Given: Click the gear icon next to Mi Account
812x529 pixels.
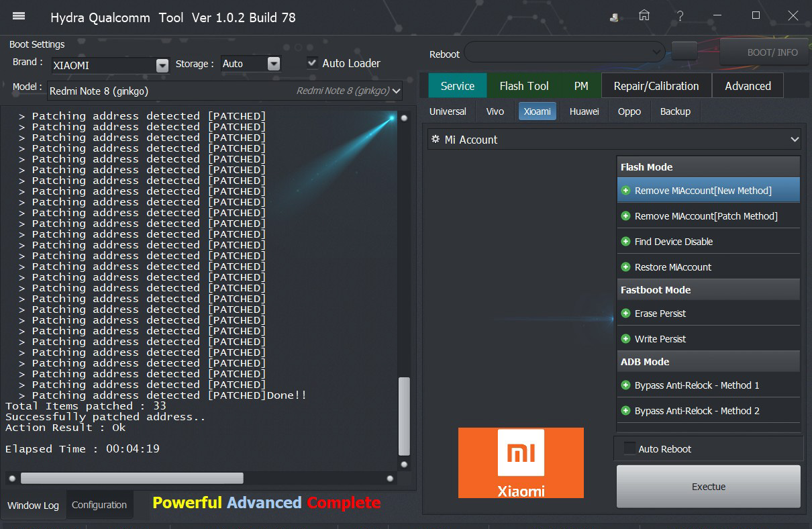Looking at the screenshot, I should pyautogui.click(x=436, y=140).
